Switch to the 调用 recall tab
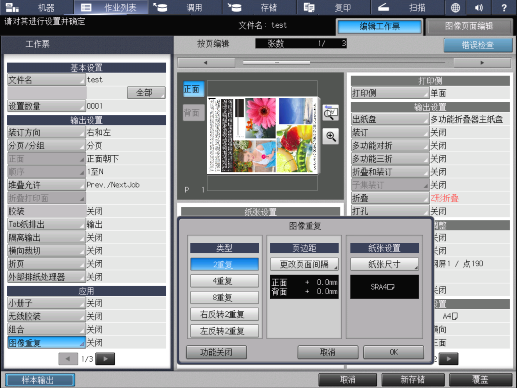The image size is (517, 388). click(185, 7)
